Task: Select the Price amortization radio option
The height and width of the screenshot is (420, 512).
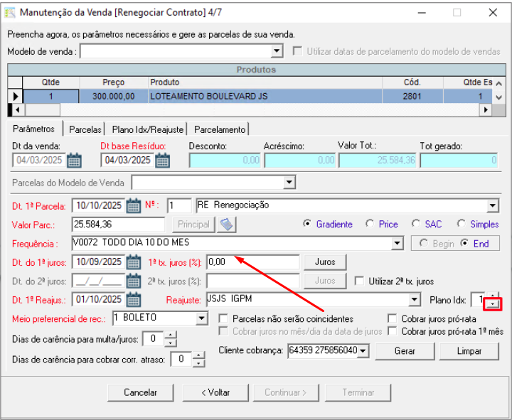Action: click(x=370, y=225)
